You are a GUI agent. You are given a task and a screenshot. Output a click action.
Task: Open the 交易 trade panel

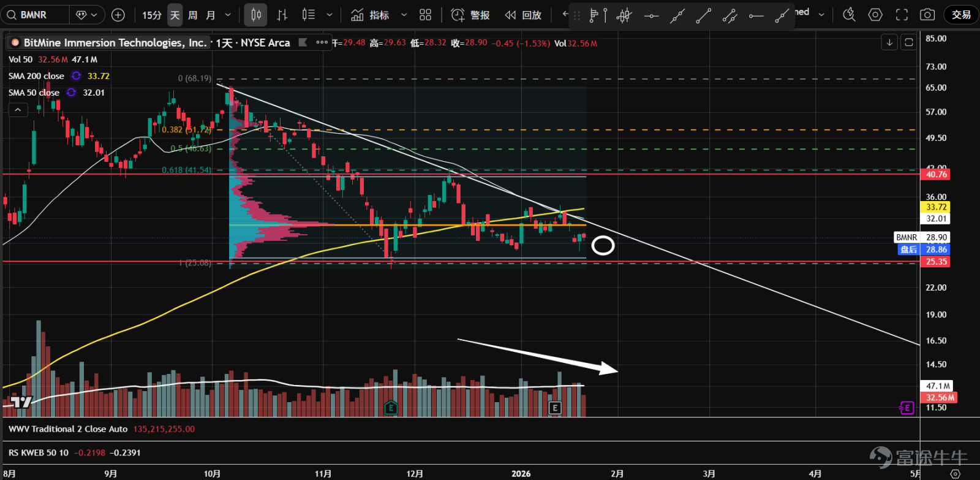pyautogui.click(x=961, y=15)
